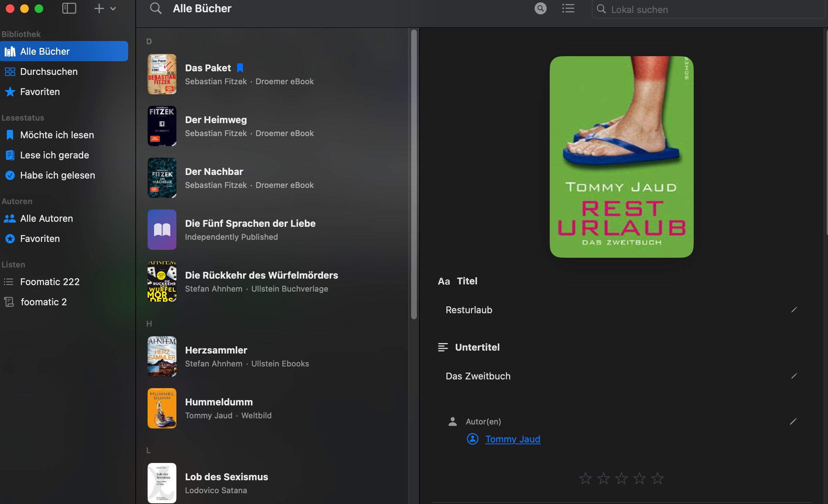828x504 pixels.
Task: Click the people icon beside Alle Autoren
Action: [9, 218]
